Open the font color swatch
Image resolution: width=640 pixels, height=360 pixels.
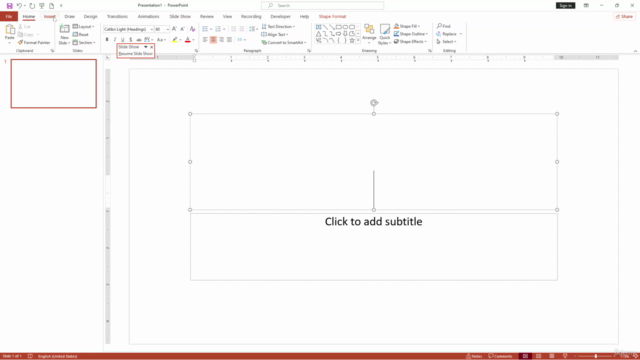pos(187,40)
